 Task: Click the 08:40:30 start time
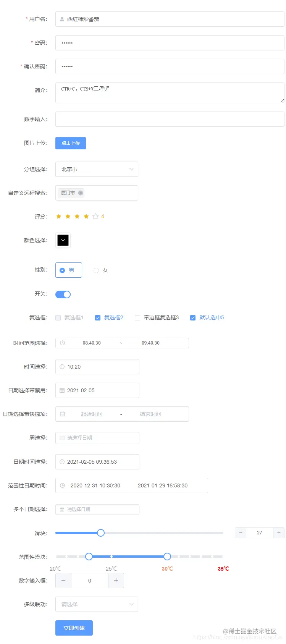point(92,343)
